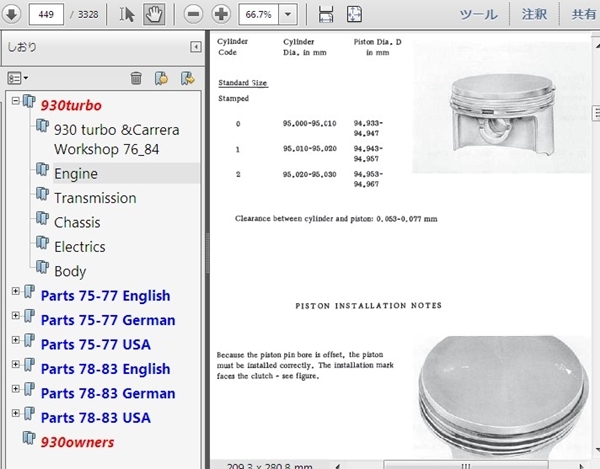Open Parts 75-77 USA bookmark
This screenshot has height=469, width=600.
(x=96, y=345)
